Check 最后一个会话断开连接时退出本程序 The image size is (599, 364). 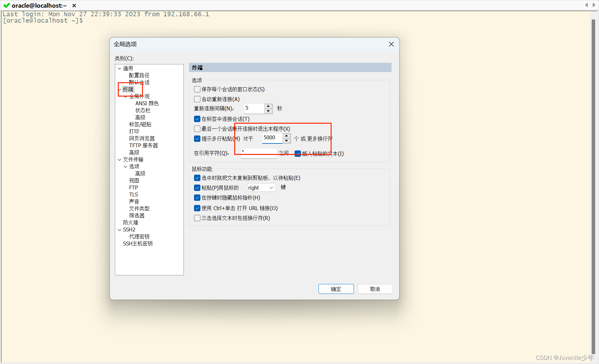tap(197, 129)
